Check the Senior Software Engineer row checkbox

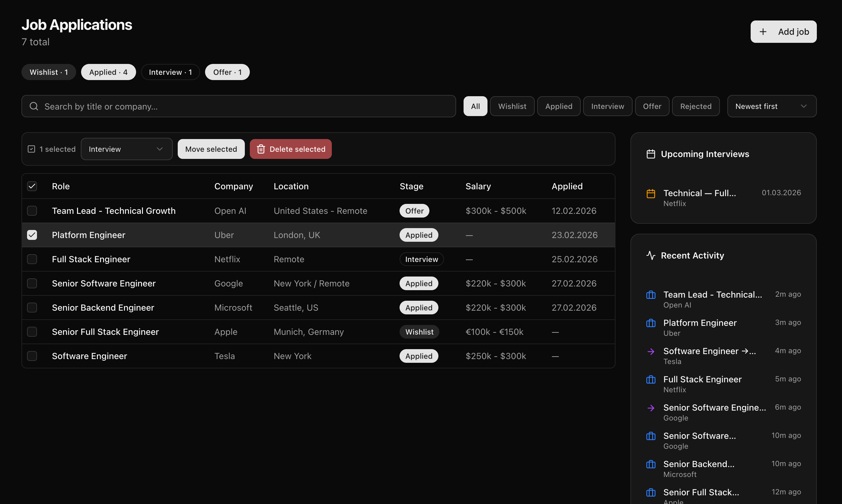click(32, 283)
